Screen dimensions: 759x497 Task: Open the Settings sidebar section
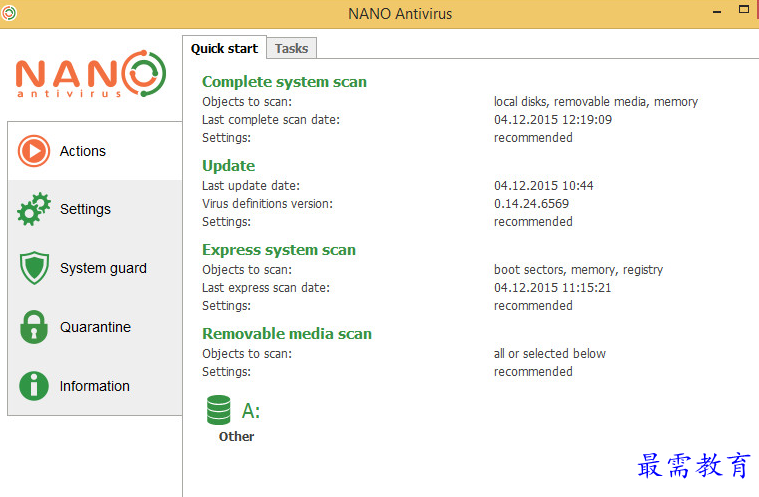pyautogui.click(x=95, y=209)
